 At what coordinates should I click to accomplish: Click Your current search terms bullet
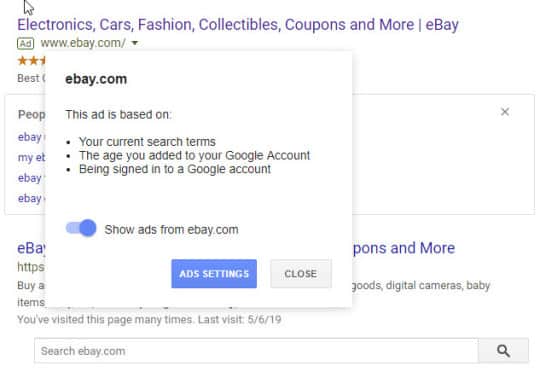(147, 142)
